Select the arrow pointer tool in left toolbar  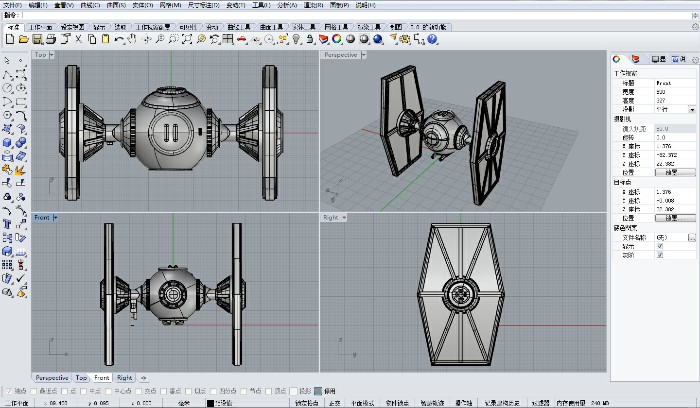[x=7, y=60]
